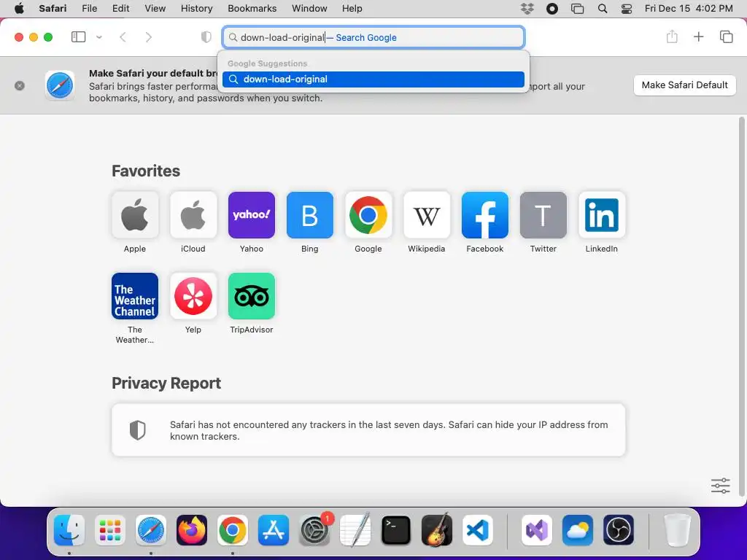The image size is (747, 560).
Task: Open System Preferences from the Dock
Action: [x=314, y=530]
